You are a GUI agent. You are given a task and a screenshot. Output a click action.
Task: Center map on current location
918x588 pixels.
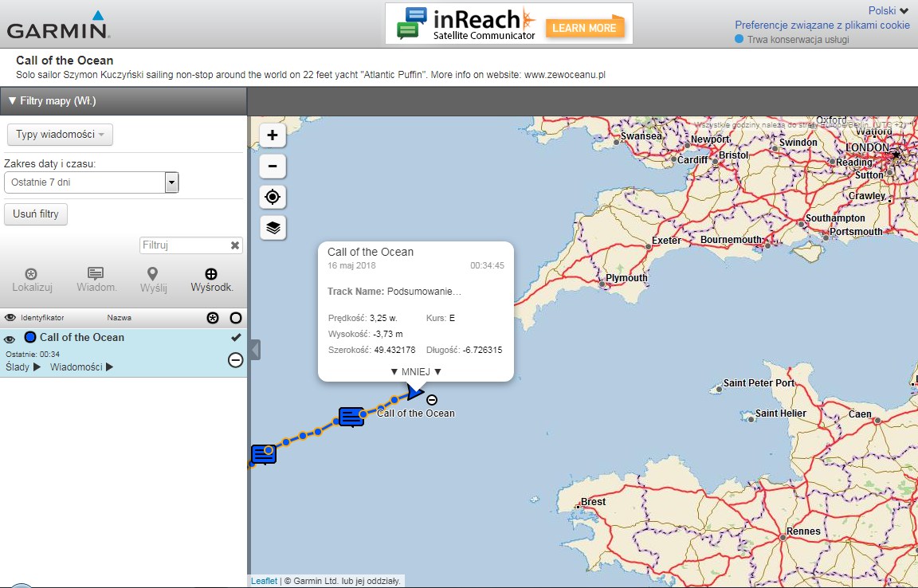coord(273,197)
